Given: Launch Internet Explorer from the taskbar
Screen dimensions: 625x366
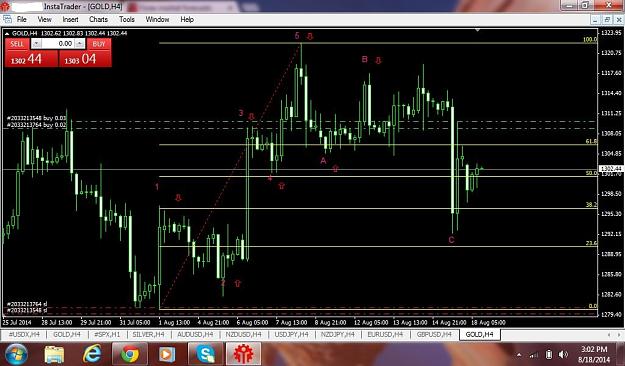Looking at the screenshot, I should [92, 354].
